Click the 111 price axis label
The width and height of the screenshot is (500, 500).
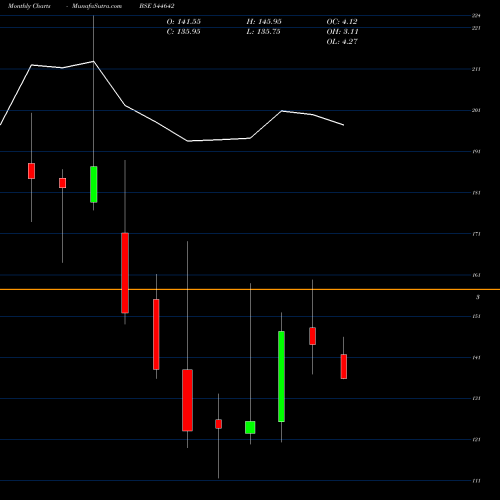pos(476,481)
